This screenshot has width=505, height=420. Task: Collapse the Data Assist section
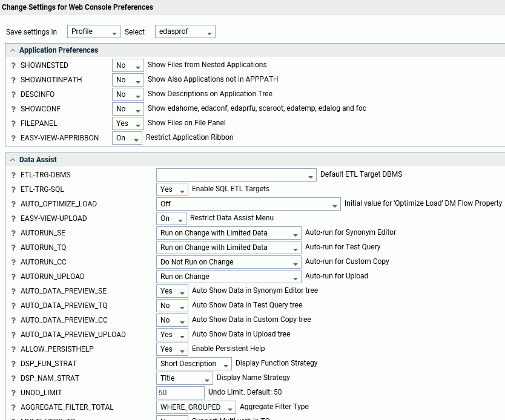[13, 160]
